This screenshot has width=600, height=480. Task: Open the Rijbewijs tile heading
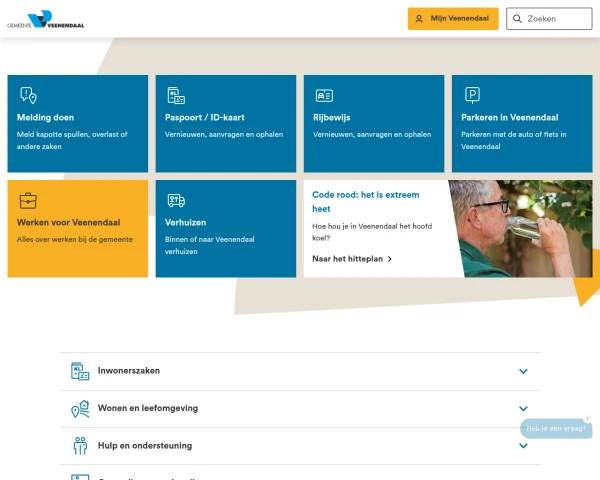coord(331,118)
